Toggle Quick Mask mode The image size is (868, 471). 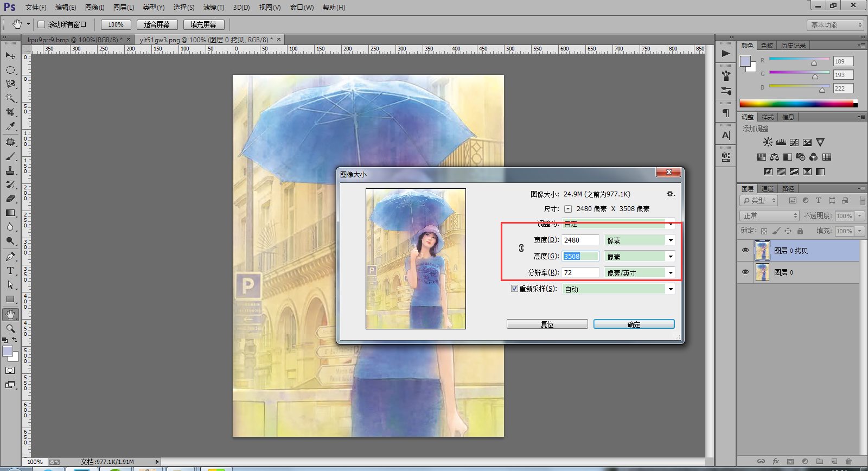click(10, 371)
